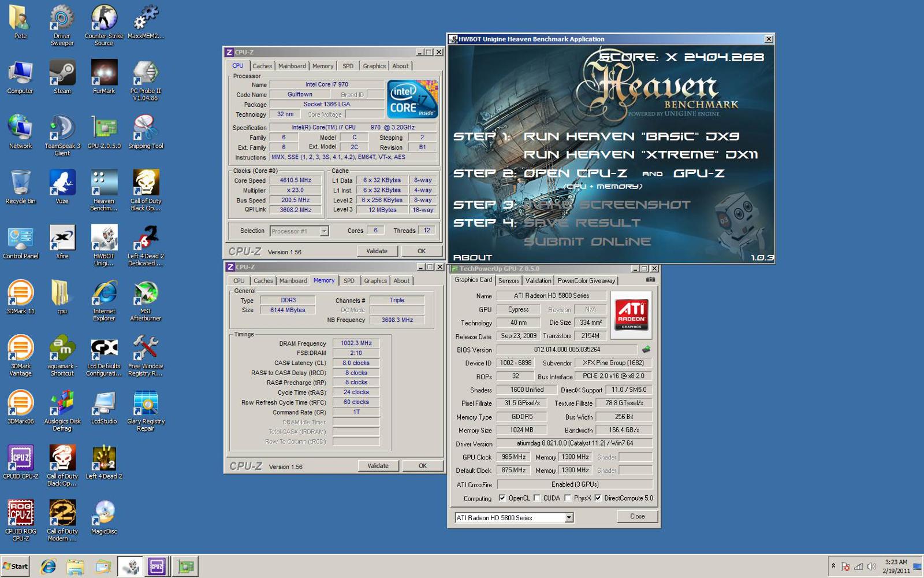The width and height of the screenshot is (924, 578).
Task: Click the GPU-Z BIOS Version field
Action: click(x=567, y=349)
